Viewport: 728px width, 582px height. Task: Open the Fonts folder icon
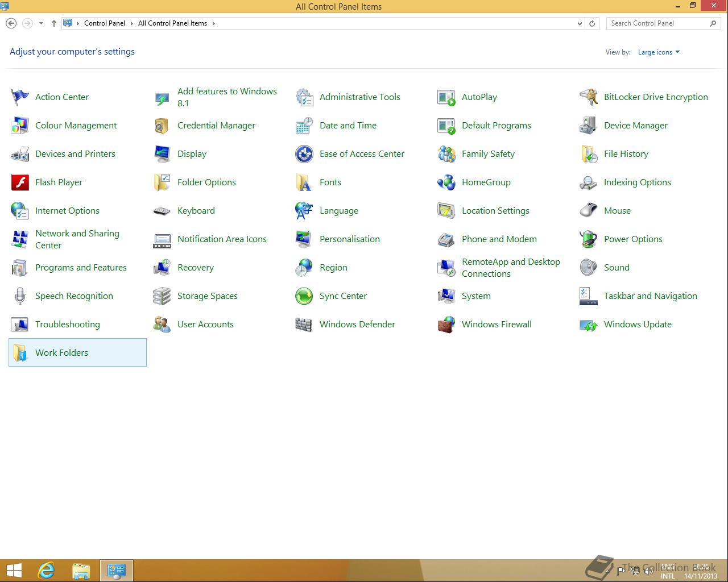pos(304,182)
